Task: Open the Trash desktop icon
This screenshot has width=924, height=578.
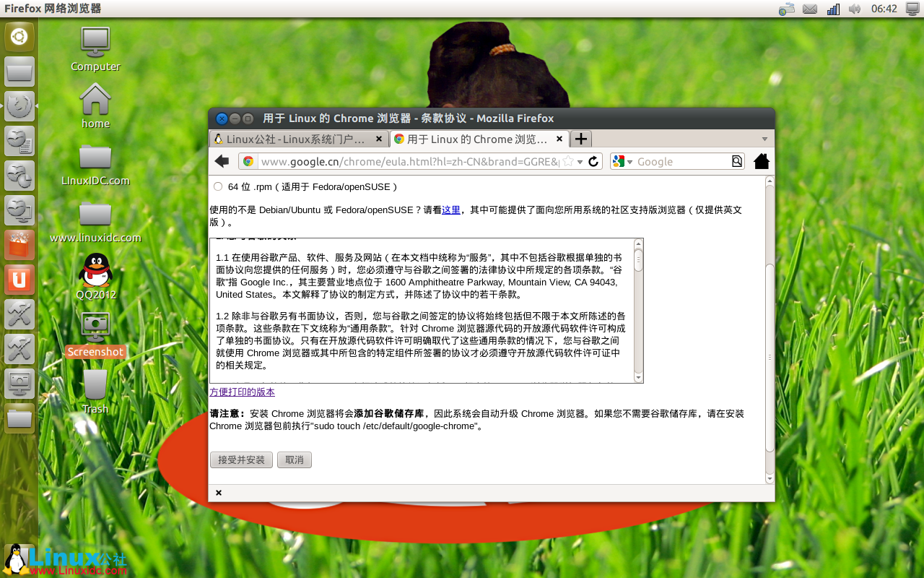Action: (x=95, y=392)
